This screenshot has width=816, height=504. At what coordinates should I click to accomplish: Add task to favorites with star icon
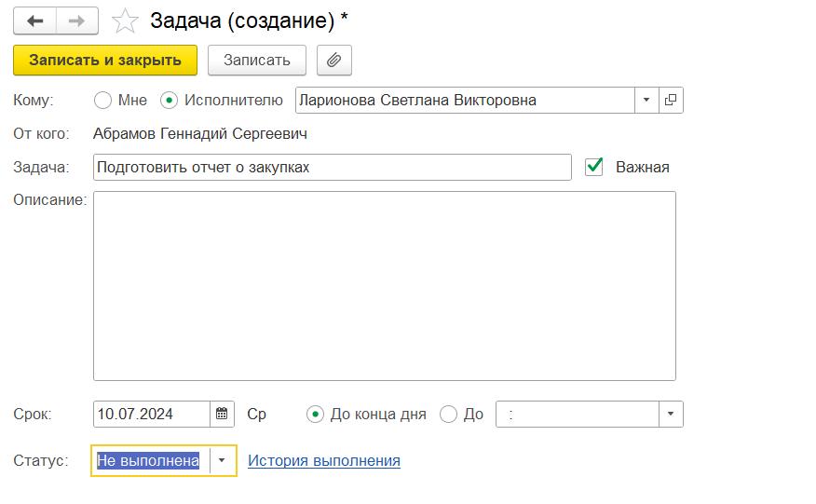coord(125,20)
